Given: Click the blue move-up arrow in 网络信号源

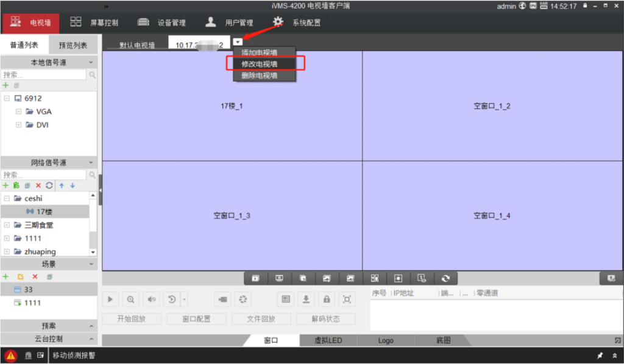Looking at the screenshot, I should tap(62, 185).
